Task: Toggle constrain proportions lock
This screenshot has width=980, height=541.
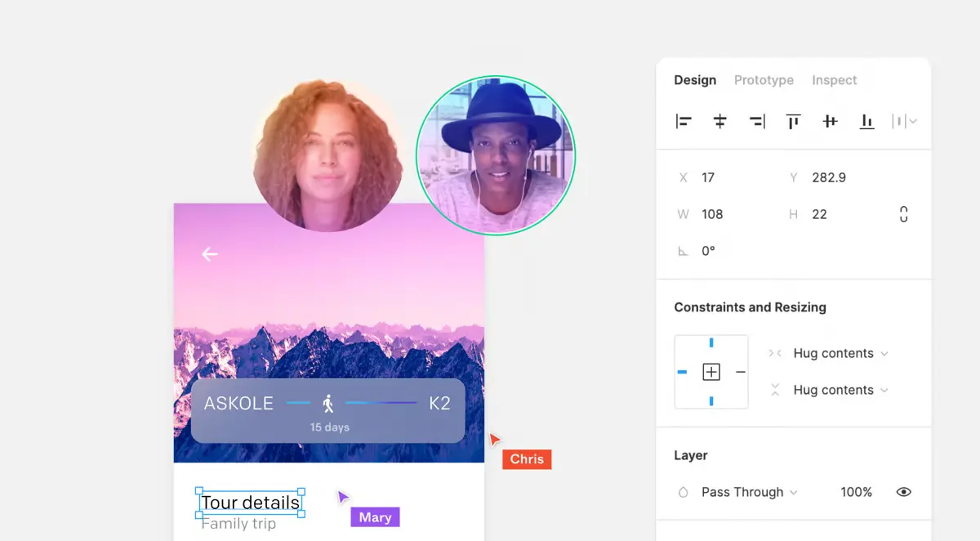Action: pyautogui.click(x=903, y=214)
